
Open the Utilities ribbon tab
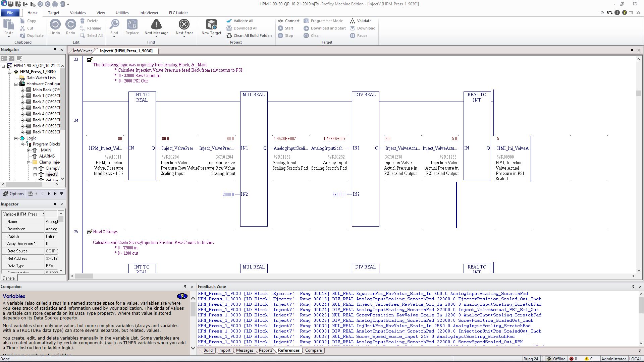122,13
